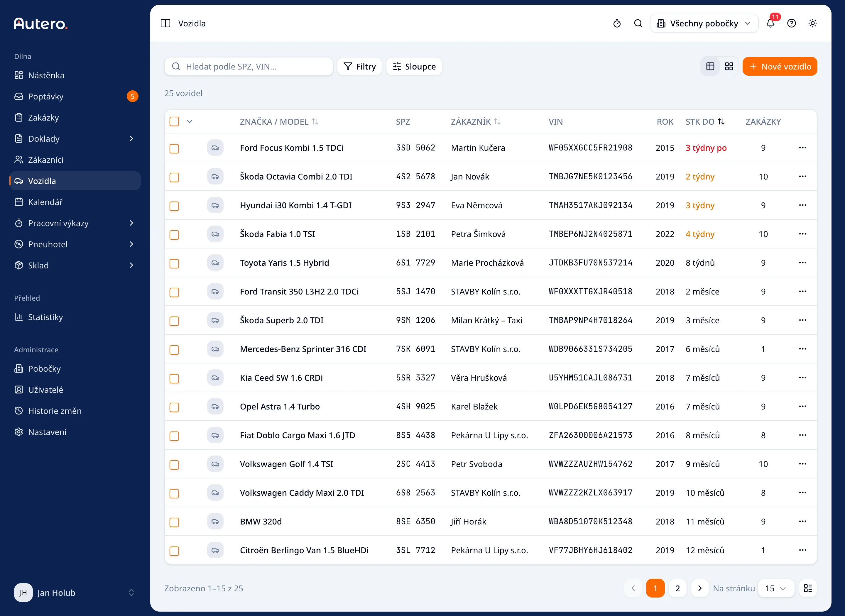The width and height of the screenshot is (845, 616).
Task: Go to next page arrow
Action: (699, 588)
